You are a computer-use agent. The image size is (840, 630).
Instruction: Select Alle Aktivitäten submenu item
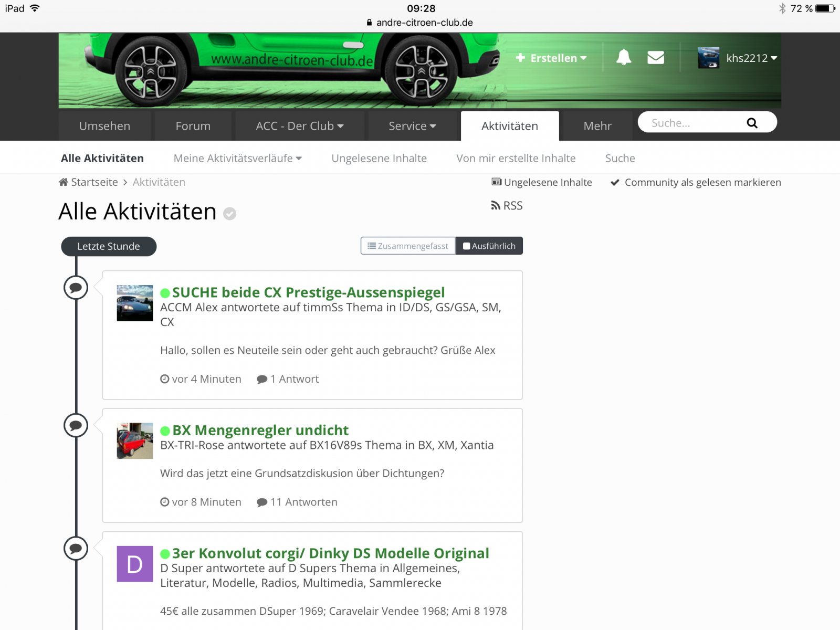pos(102,158)
